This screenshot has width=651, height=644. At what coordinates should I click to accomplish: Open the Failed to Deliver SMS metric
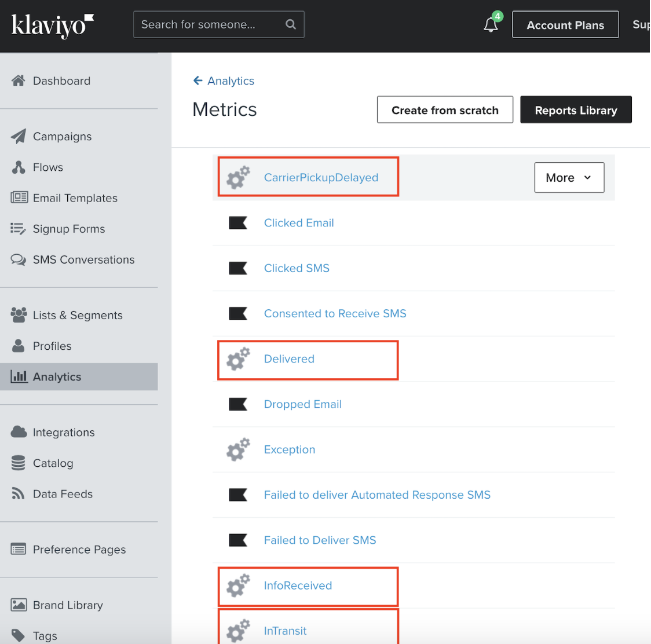coord(320,540)
